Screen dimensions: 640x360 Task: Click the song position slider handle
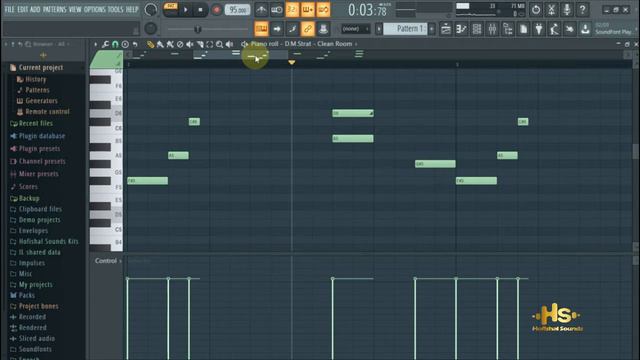pos(198,29)
